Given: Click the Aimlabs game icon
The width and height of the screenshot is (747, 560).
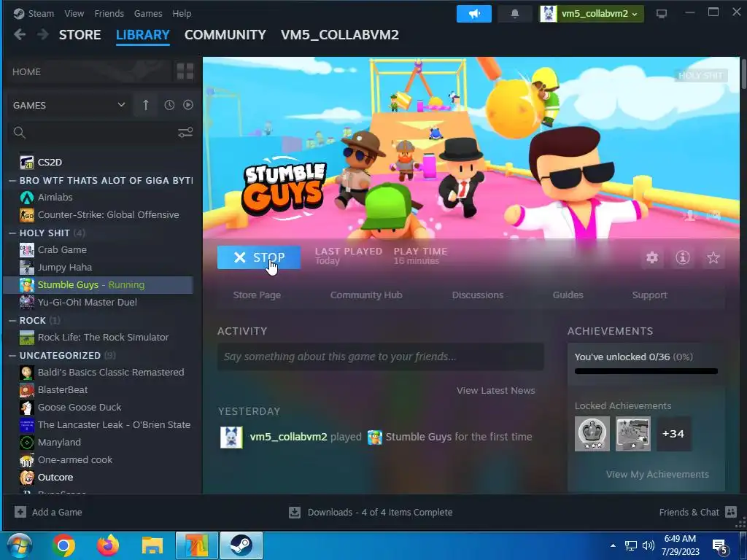Looking at the screenshot, I should tap(27, 197).
